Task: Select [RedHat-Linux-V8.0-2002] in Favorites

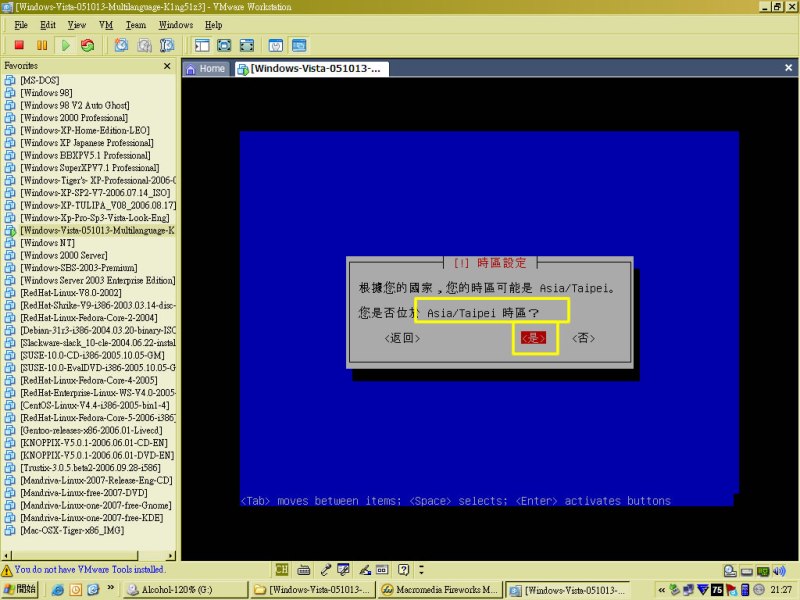Action: coord(70,293)
